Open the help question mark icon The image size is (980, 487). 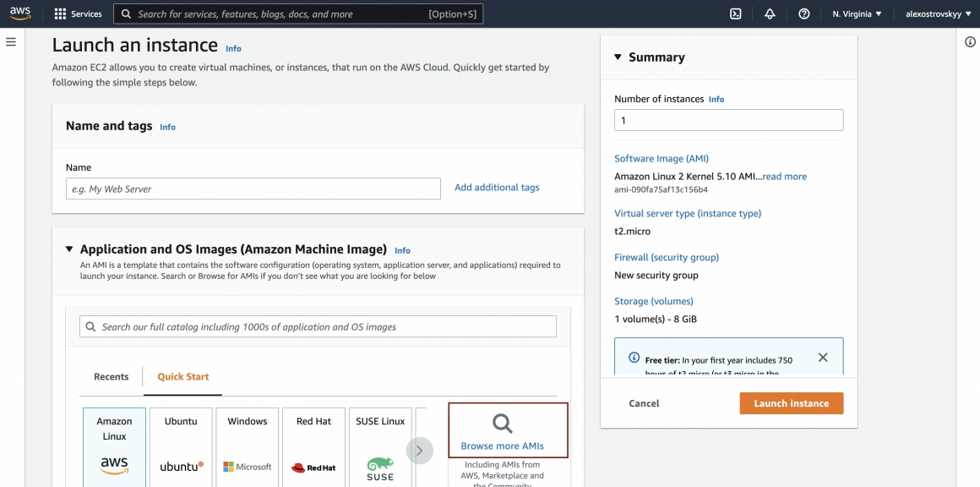click(803, 14)
